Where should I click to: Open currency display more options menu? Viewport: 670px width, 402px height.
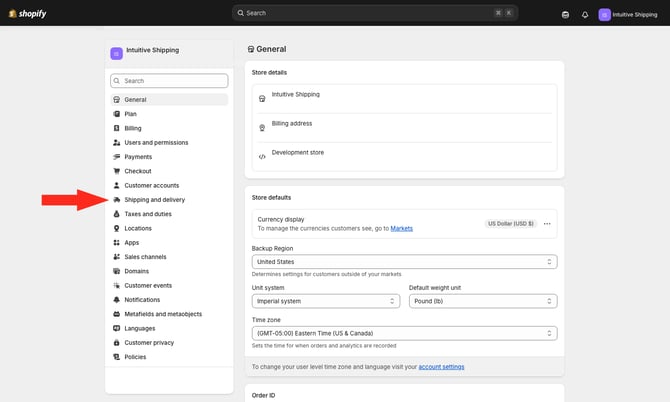pyautogui.click(x=547, y=224)
